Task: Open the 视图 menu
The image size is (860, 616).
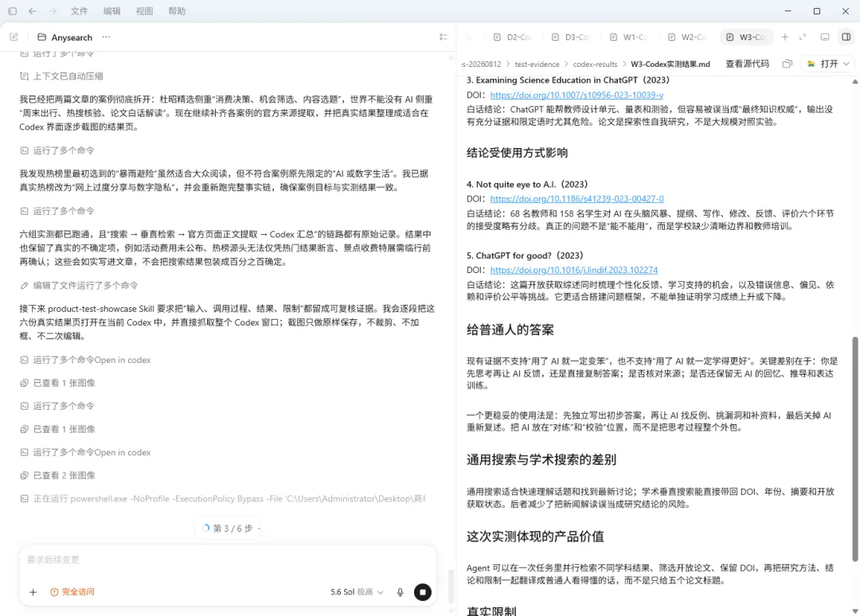Action: (144, 11)
